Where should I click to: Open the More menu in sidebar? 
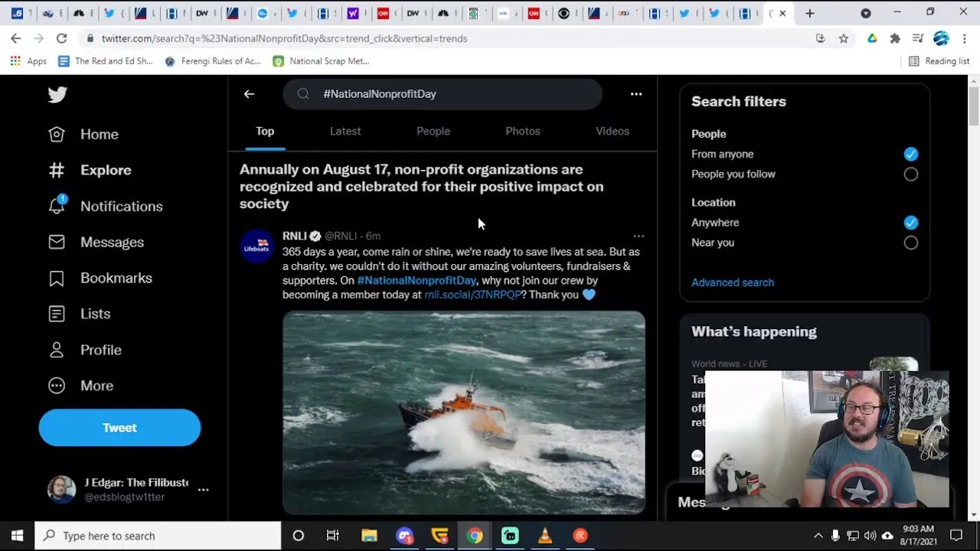click(80, 386)
